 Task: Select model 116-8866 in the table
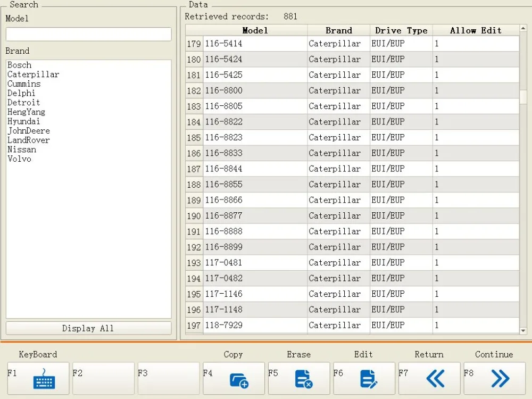255,200
